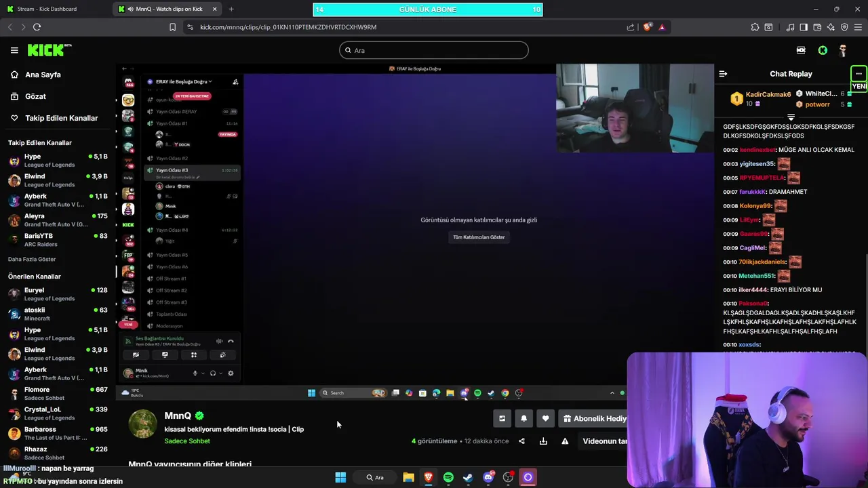Bookmark this page in address bar

[172, 27]
